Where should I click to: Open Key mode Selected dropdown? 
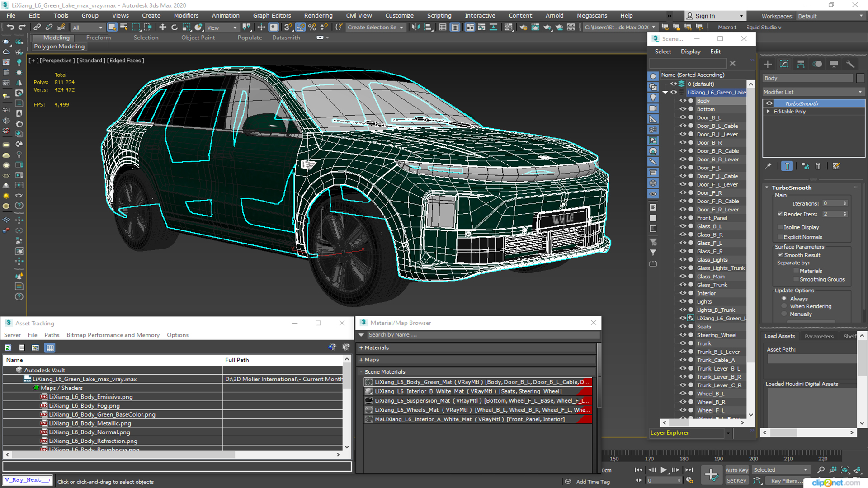click(x=781, y=470)
